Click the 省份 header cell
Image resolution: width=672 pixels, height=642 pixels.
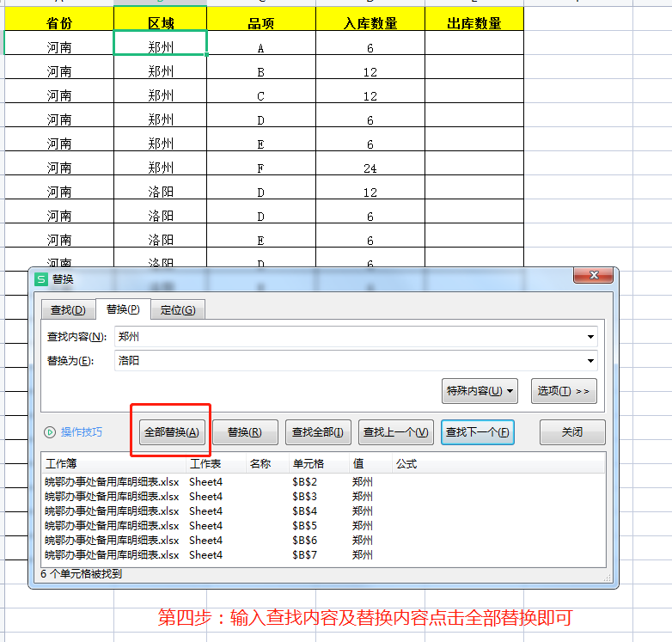pyautogui.click(x=59, y=19)
